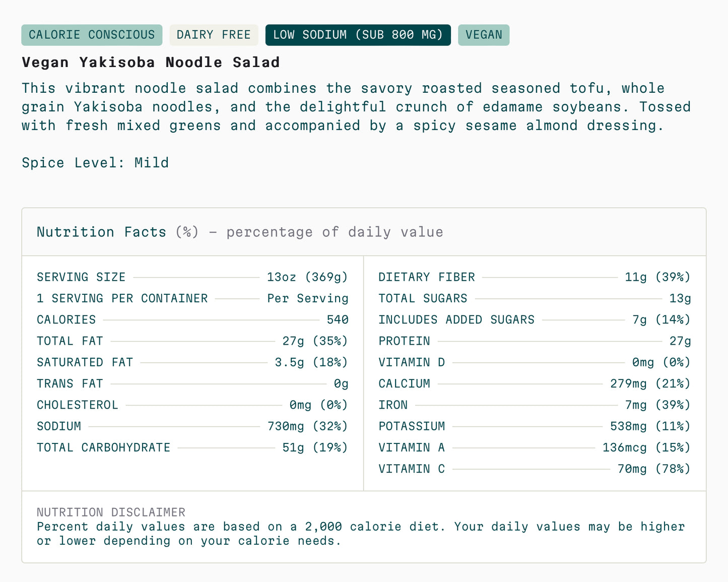The width and height of the screenshot is (728, 582).
Task: Click the 3.5g (18%) value
Action: (x=311, y=362)
